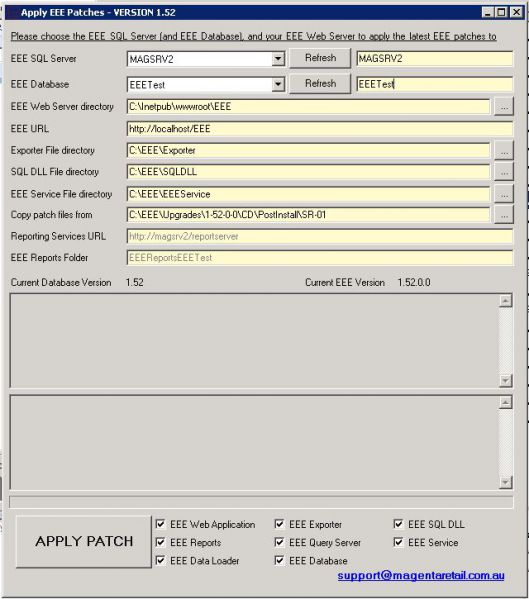Click the EEE SQL Server label
Image resolution: width=529 pixels, height=599 pixels.
[x=44, y=59]
